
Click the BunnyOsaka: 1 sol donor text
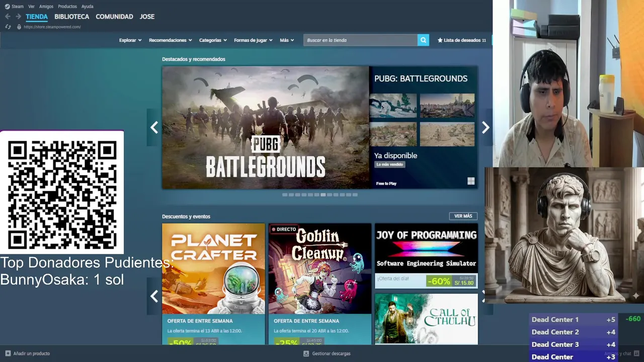62,280
